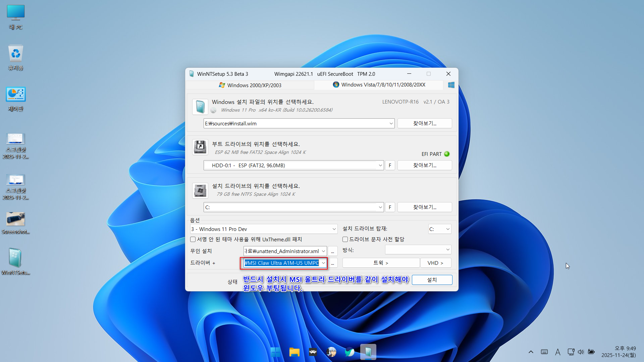Click the 설치 install button
This screenshot has height=362, width=644.
tap(432, 280)
